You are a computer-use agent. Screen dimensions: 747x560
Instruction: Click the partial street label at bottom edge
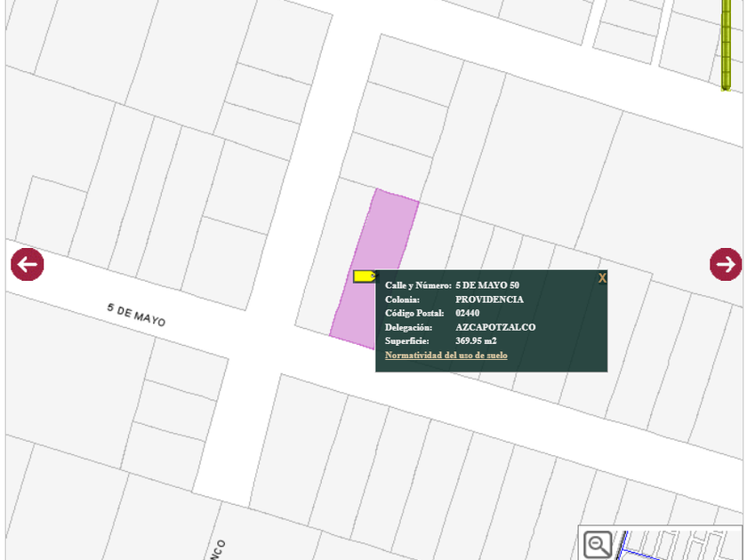pyautogui.click(x=220, y=548)
